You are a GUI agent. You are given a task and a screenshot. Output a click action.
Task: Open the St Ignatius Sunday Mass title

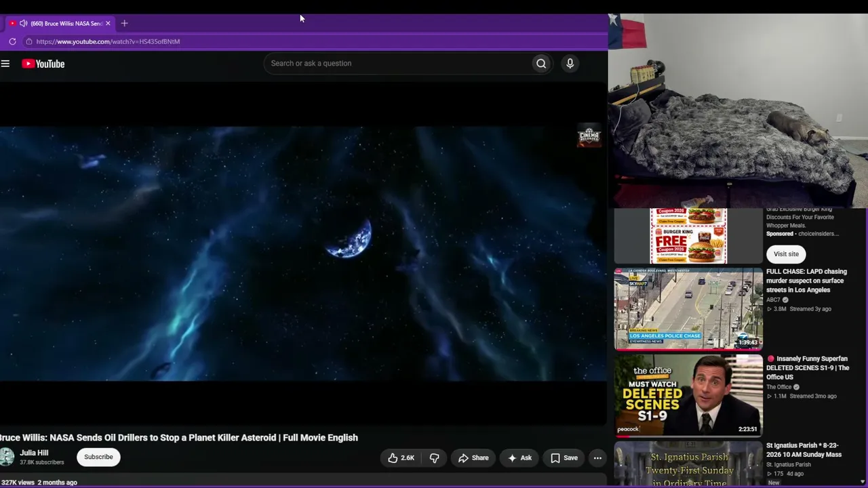[804, 450]
